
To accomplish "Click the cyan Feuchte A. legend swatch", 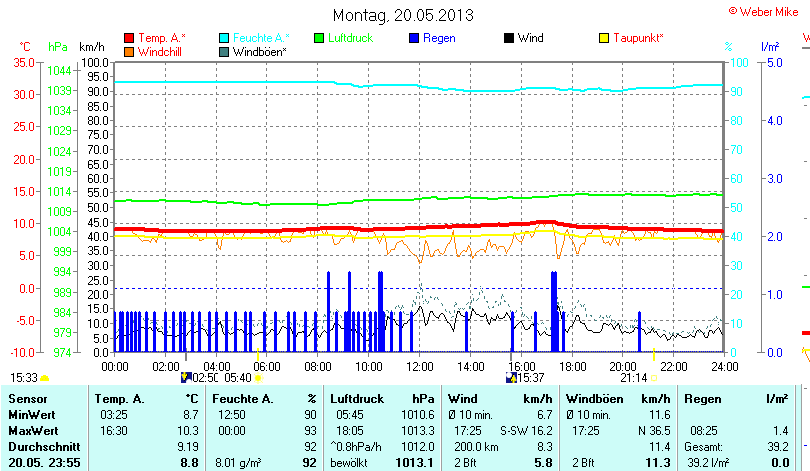I will 224,38.
